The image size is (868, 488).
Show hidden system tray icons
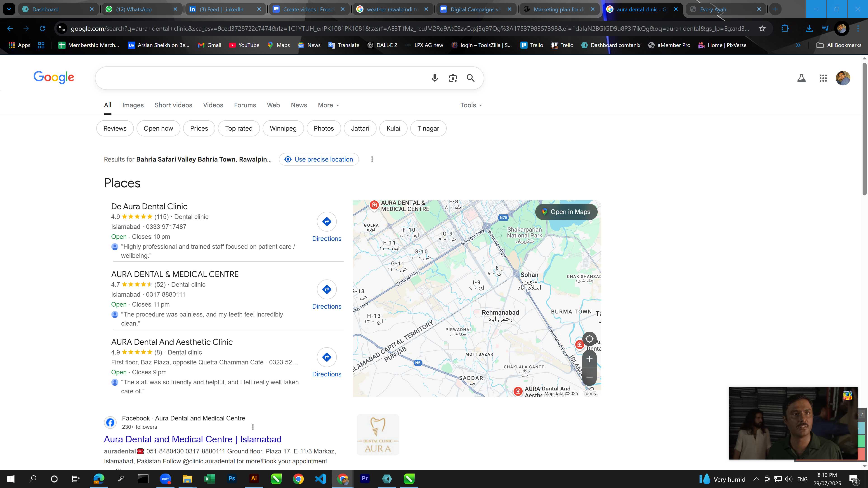756,479
